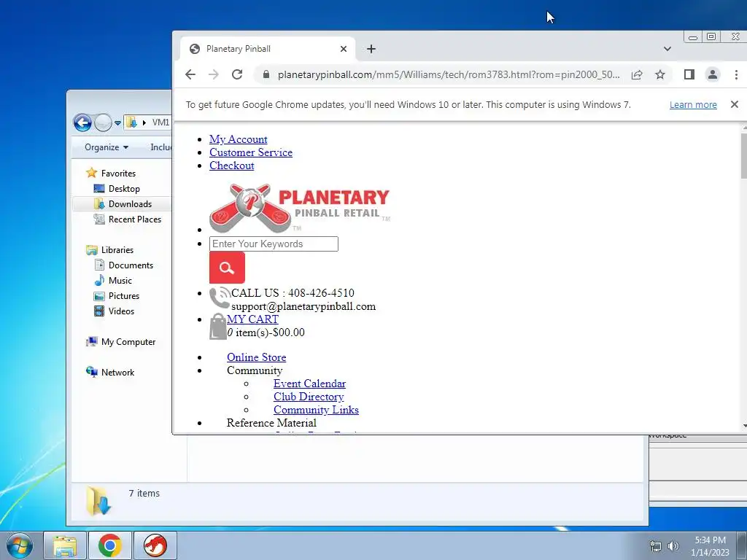
Task: Open the Learn more link about Chrome updates
Action: pyautogui.click(x=693, y=105)
